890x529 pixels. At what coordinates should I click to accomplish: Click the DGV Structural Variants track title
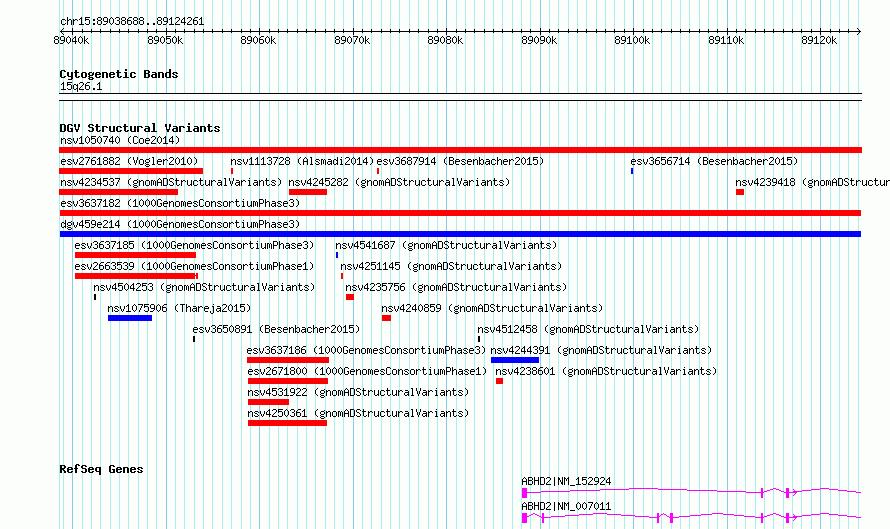(140, 128)
